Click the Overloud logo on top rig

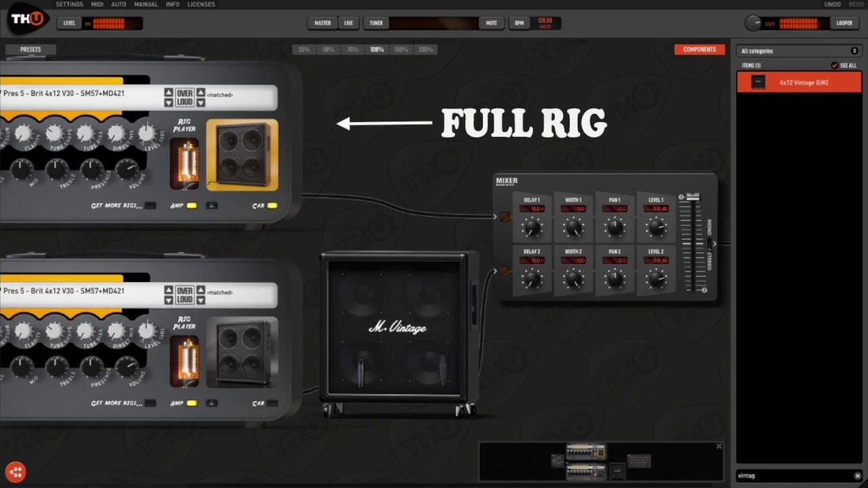click(184, 97)
